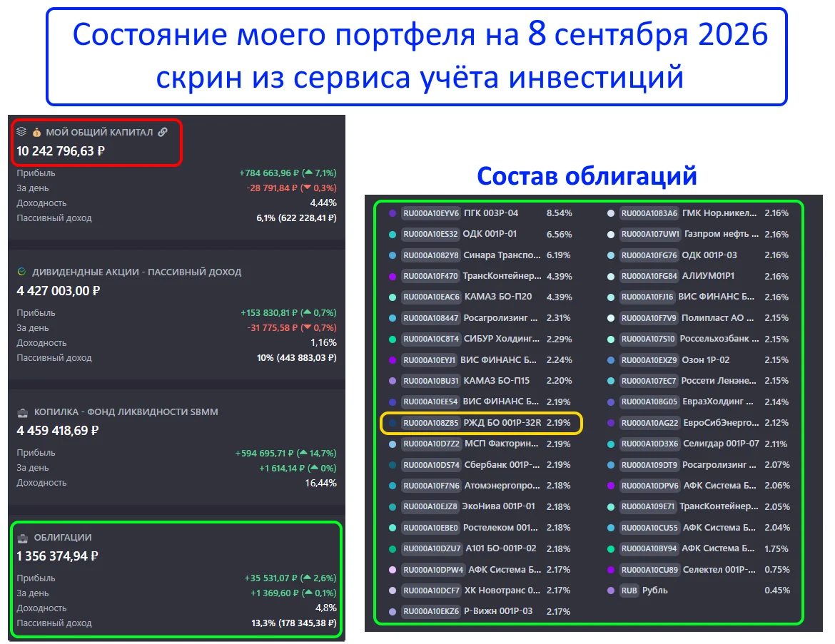The height and width of the screenshot is (644, 835).
Task: Click daily change -28 791,84 ₽
Action: point(273,188)
